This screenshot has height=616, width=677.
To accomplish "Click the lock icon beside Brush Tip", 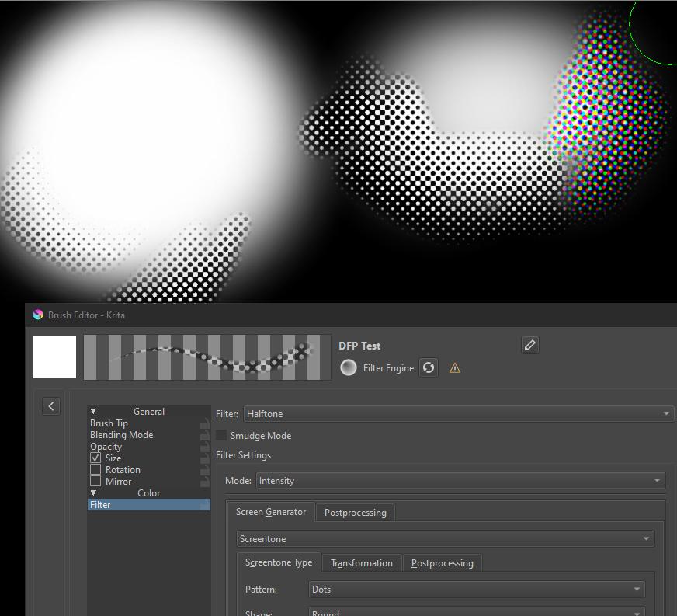I will [x=204, y=424].
